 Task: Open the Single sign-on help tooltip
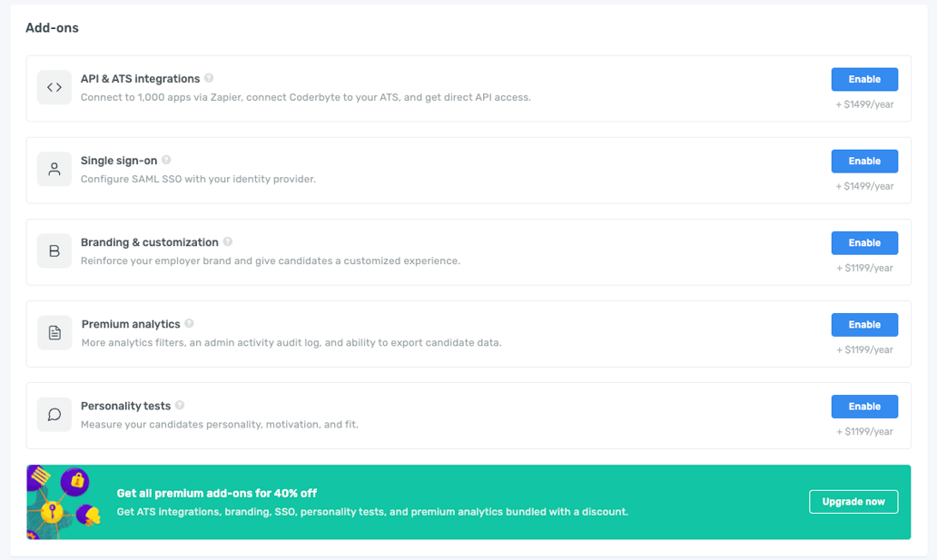point(166,160)
